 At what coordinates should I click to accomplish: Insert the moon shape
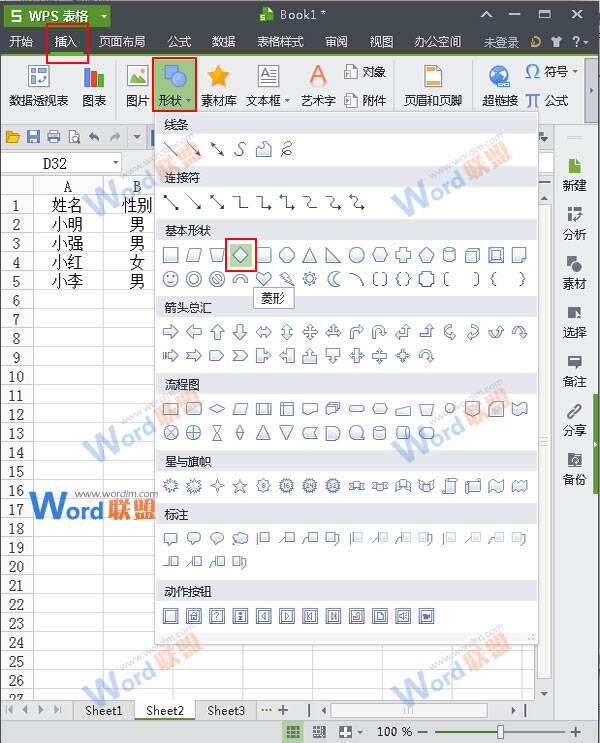334,279
